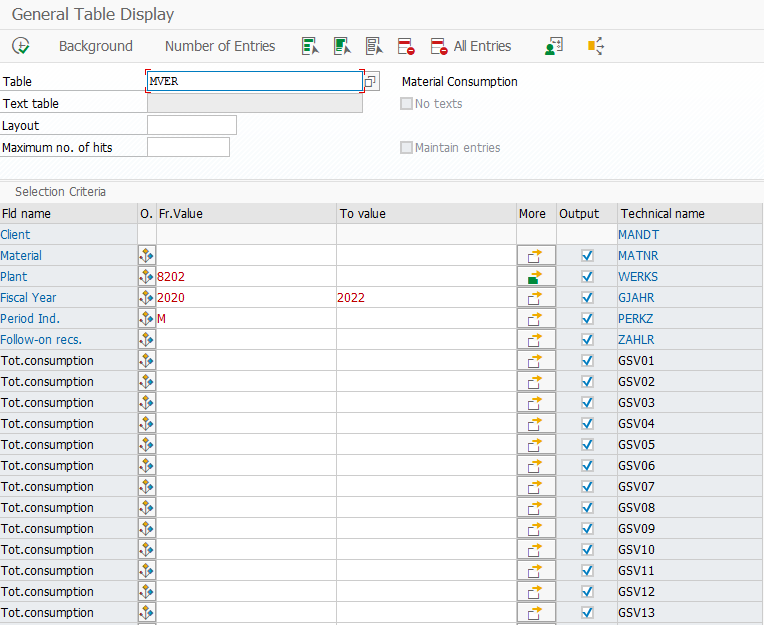Click the Fld name column header
This screenshot has width=764, height=625.
coord(27,214)
